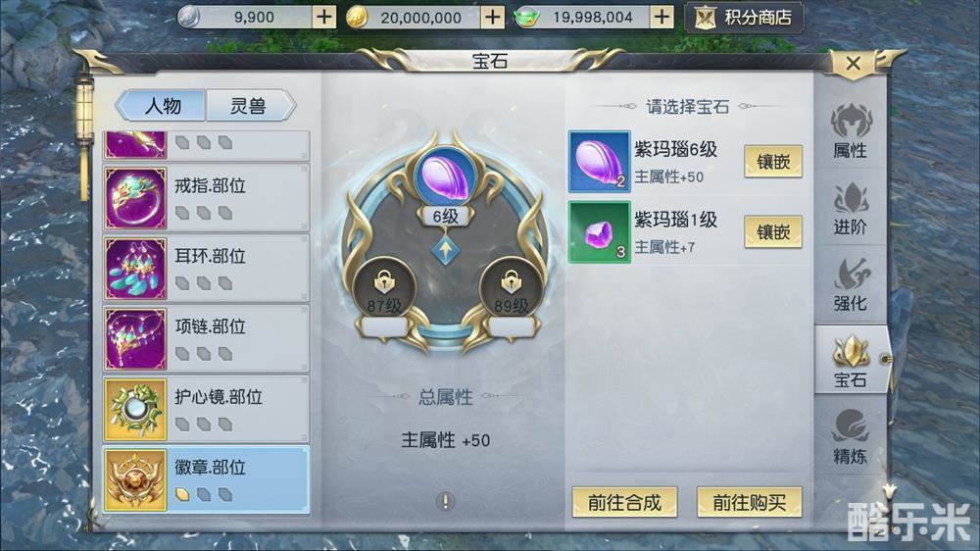The height and width of the screenshot is (551, 980).
Task: Inlay the 紫玛瑙6级 gem with 镶嵌
Action: 773,162
